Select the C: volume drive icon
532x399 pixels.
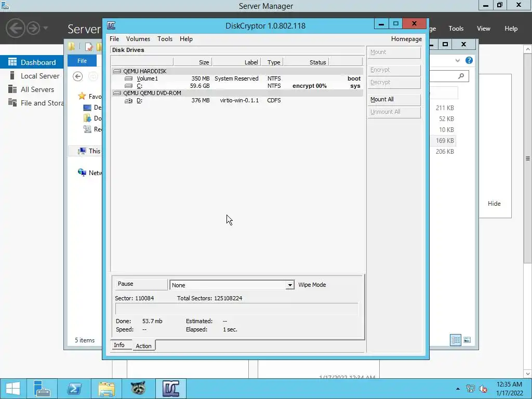coord(129,86)
